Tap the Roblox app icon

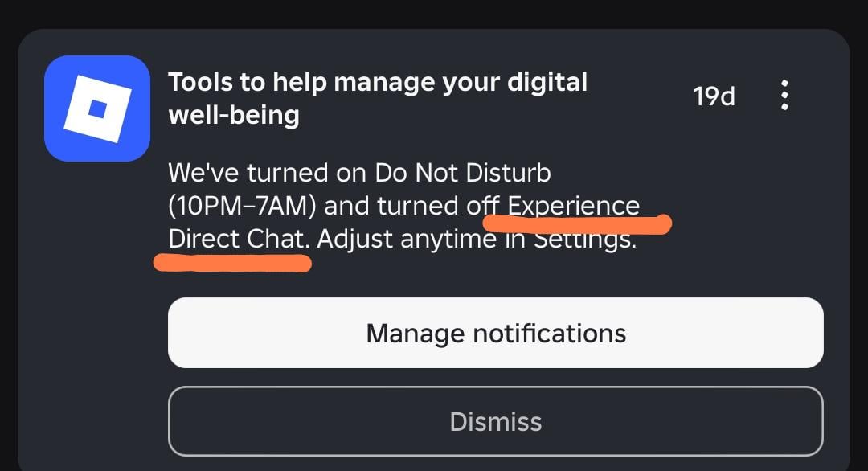point(97,109)
